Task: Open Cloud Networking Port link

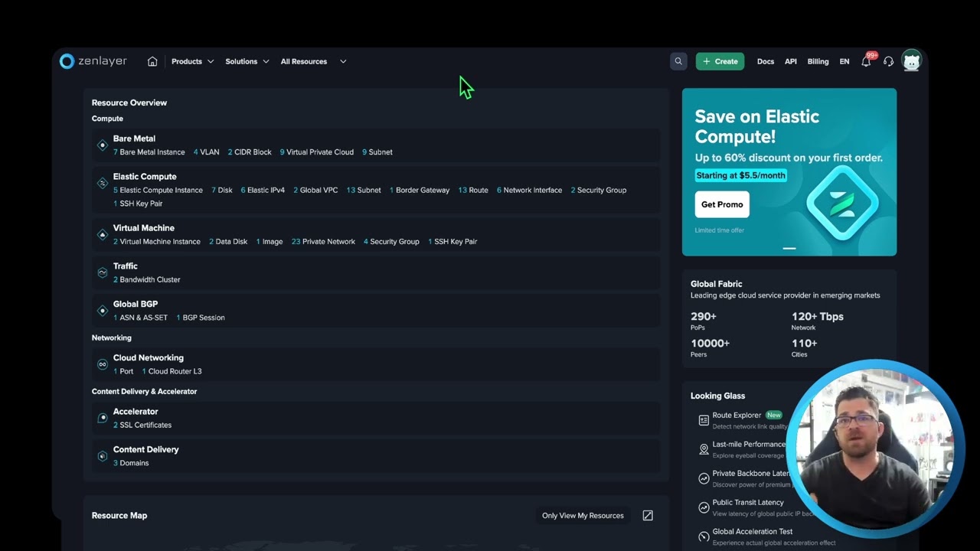Action: click(123, 371)
